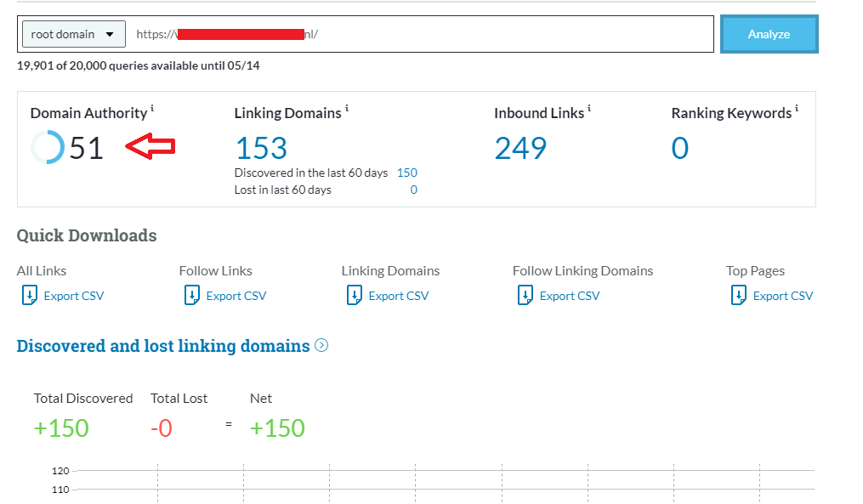Click the Export CSV icon under Linking Domains
The height and width of the screenshot is (504, 863).
point(355,295)
